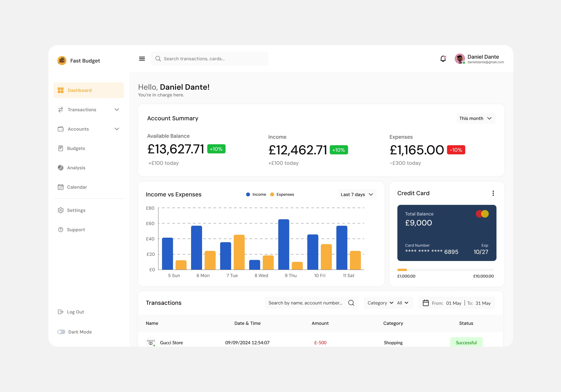Click the transactions search magnifier icon
Image resolution: width=561 pixels, height=392 pixels.
click(x=351, y=303)
